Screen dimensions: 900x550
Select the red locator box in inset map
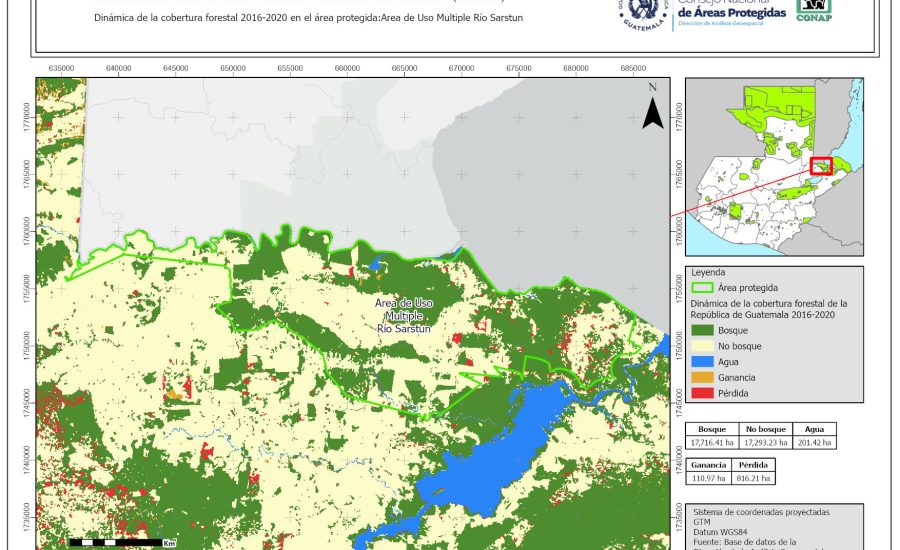(821, 165)
